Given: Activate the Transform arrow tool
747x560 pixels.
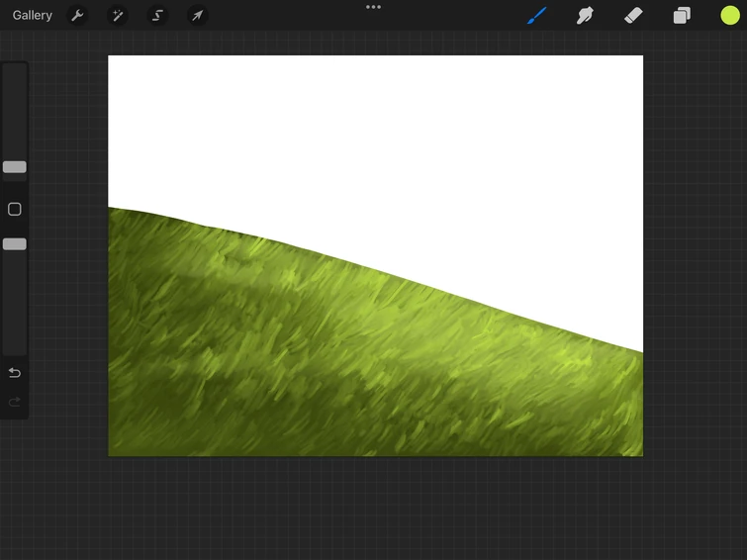Looking at the screenshot, I should pyautogui.click(x=197, y=16).
